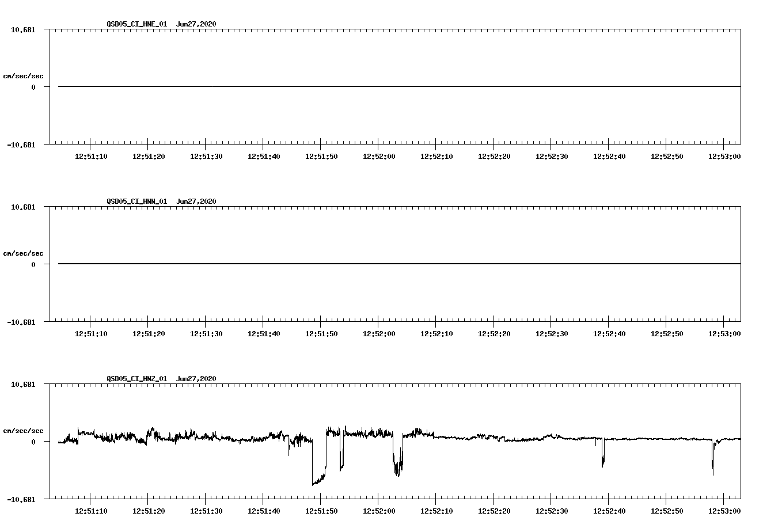This screenshot has height=532, width=782.
Task: Click the -10.681 bottom axis value on HNE chart
Action: point(21,145)
